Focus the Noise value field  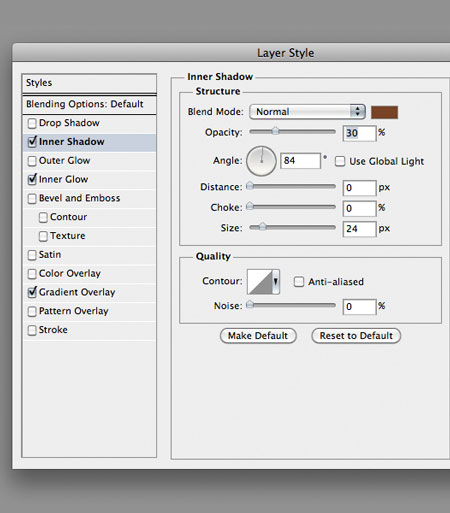pos(359,307)
